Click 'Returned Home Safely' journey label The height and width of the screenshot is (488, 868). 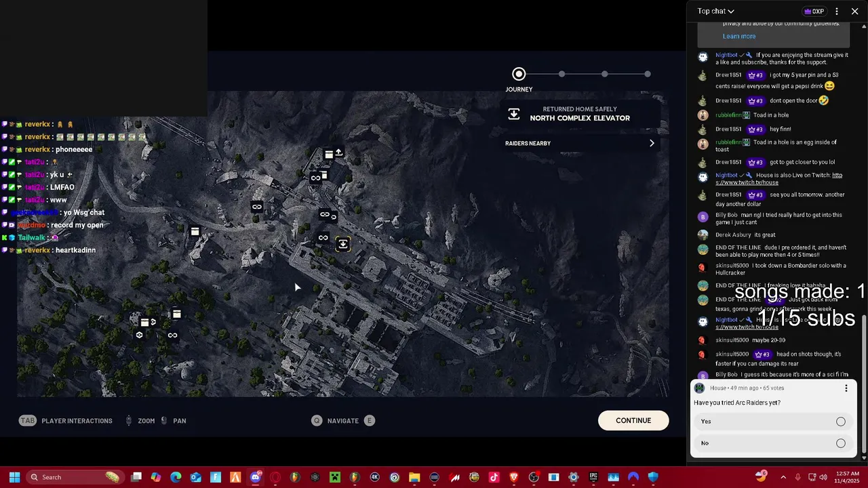click(x=580, y=109)
